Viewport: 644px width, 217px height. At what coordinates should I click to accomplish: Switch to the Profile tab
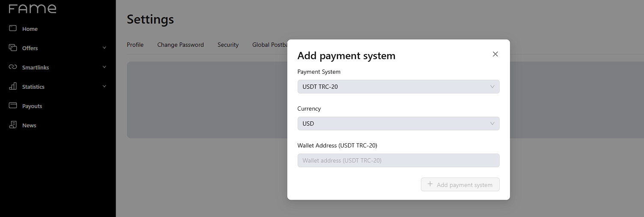[x=135, y=45]
